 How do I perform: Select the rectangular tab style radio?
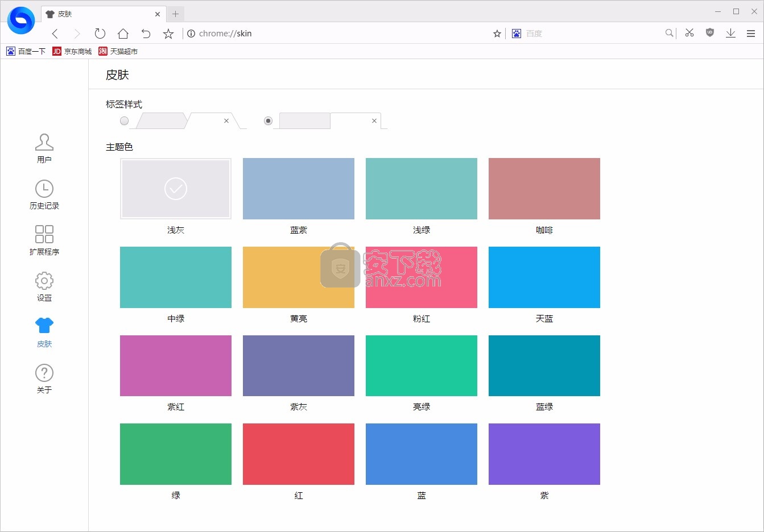pyautogui.click(x=268, y=120)
